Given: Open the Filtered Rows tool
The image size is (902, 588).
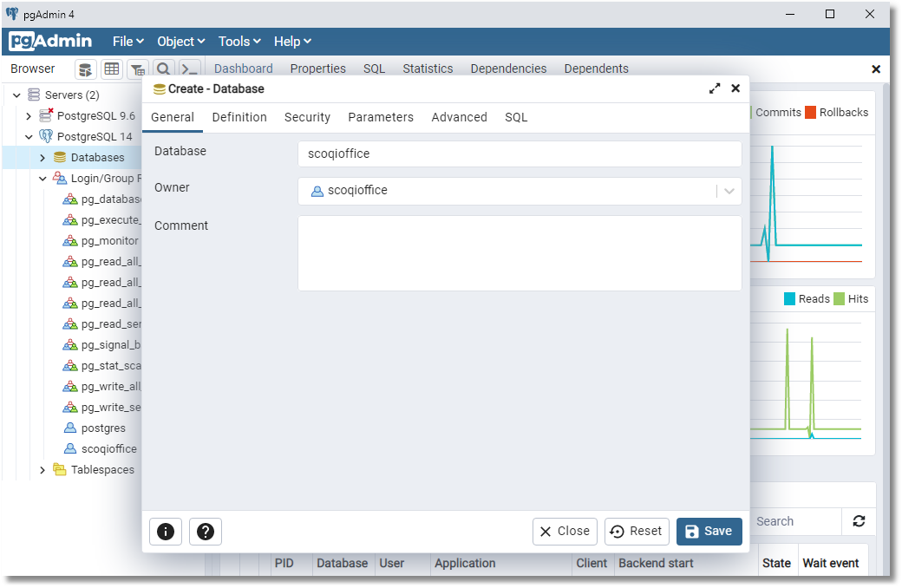Looking at the screenshot, I should [x=137, y=69].
